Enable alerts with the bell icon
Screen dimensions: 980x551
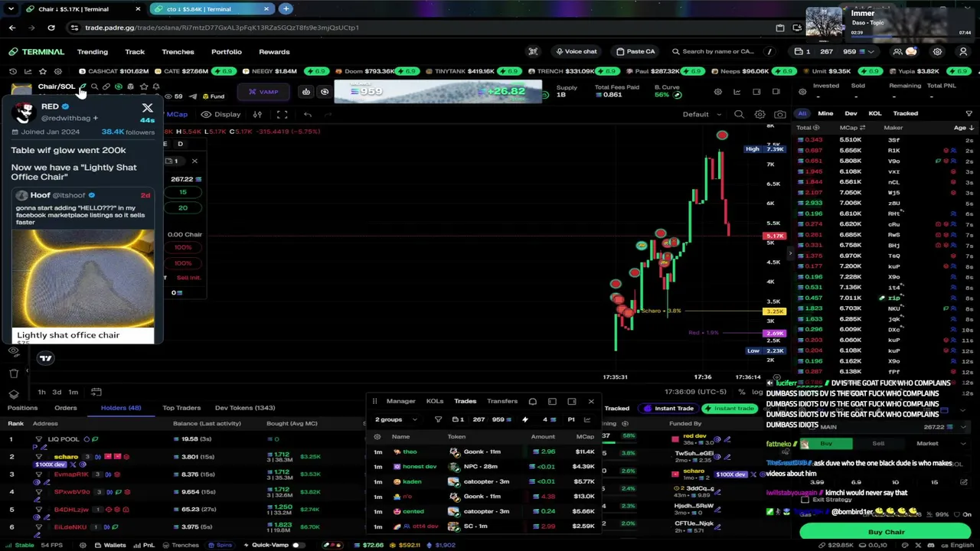pos(155,86)
